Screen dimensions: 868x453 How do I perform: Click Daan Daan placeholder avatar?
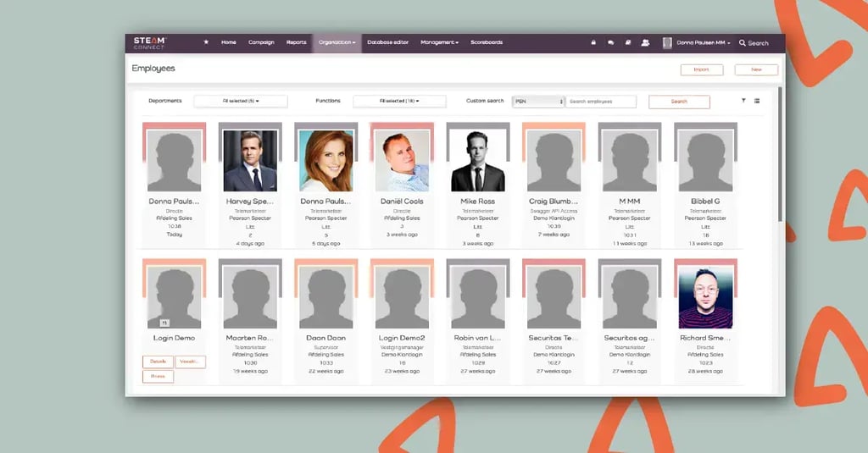pos(326,297)
